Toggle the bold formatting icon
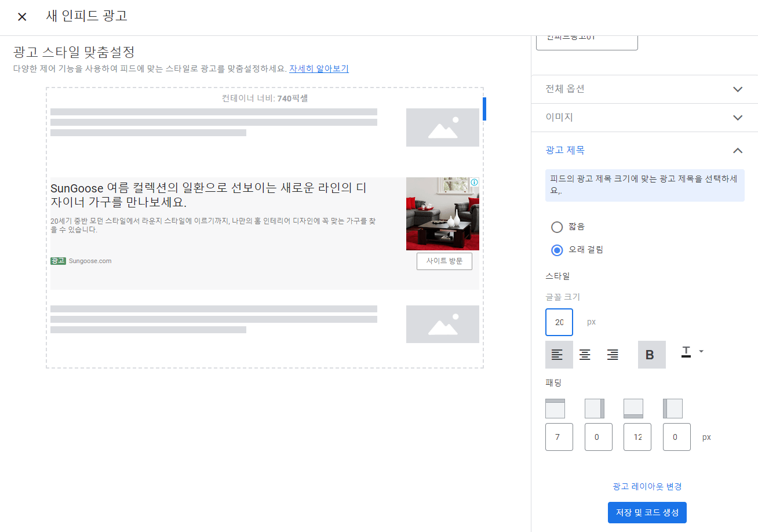This screenshot has width=758, height=532. click(x=651, y=354)
